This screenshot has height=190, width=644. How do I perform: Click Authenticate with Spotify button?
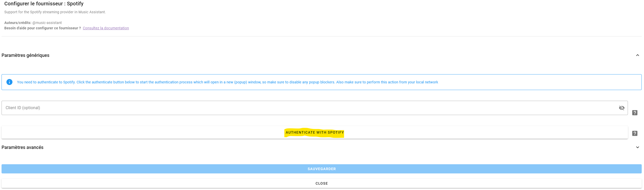point(315,132)
